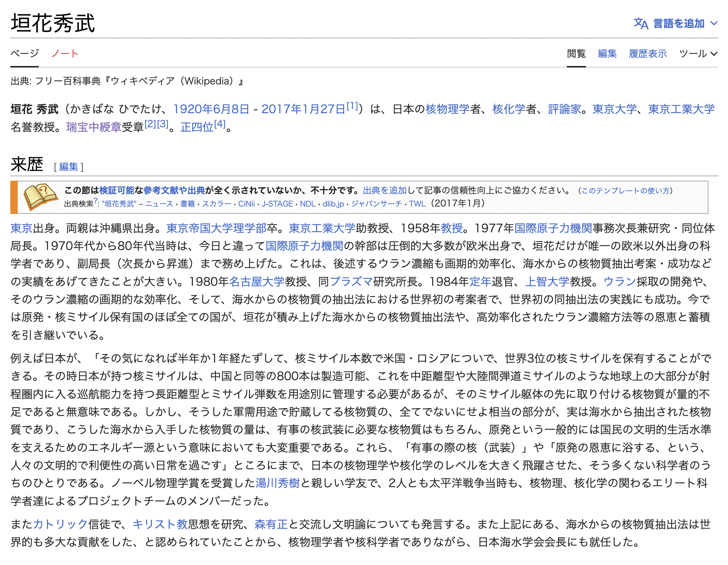Click the 出典: フリー百科事典 tagline text
This screenshot has width=728, height=565.
point(127,81)
